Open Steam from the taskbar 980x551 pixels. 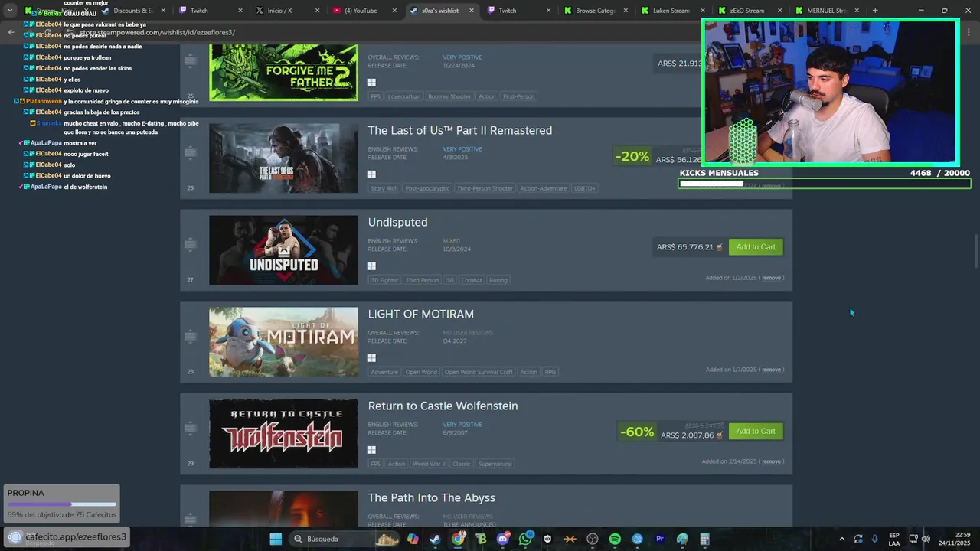click(x=435, y=539)
